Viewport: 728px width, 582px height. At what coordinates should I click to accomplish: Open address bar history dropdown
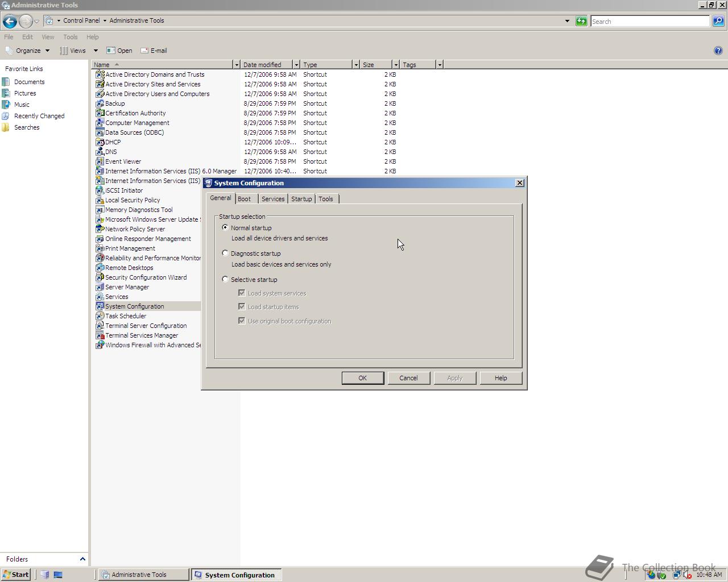567,21
